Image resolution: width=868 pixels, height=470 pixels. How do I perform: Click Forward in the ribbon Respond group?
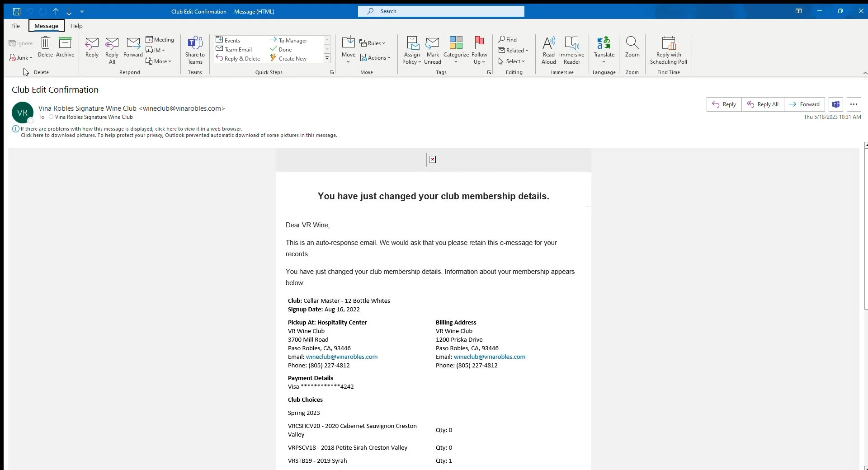click(133, 47)
